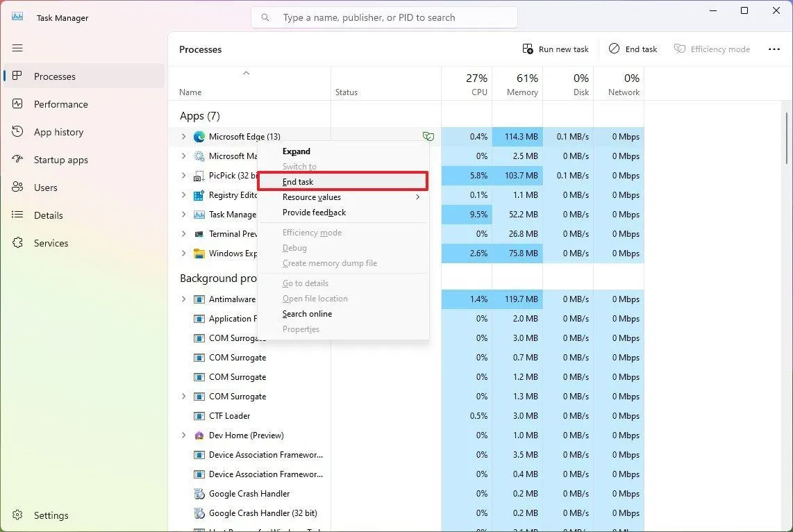Sort by the Name column header

point(249,83)
